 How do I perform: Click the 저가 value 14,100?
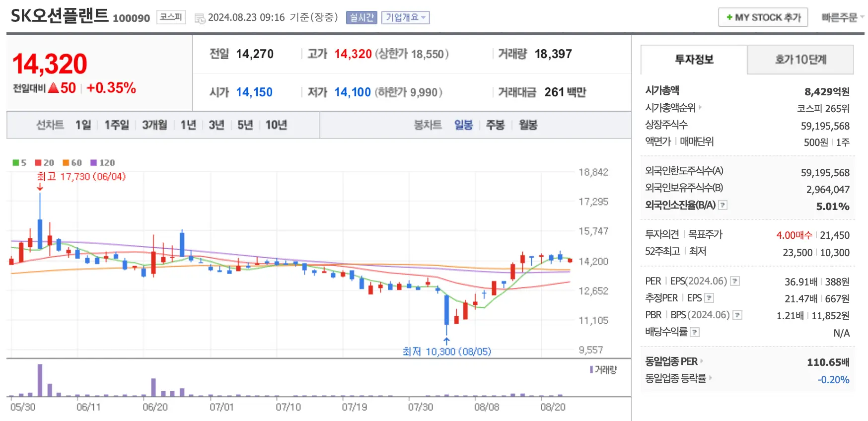coord(353,92)
